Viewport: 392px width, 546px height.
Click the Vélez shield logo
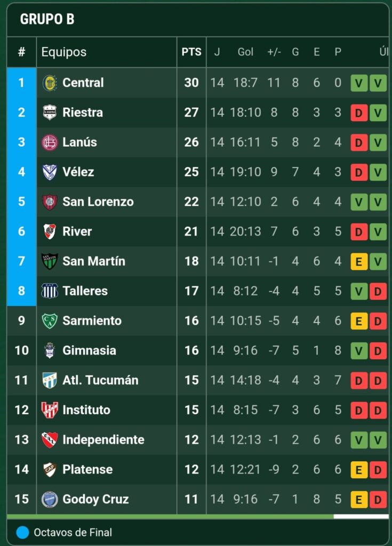tap(50, 172)
